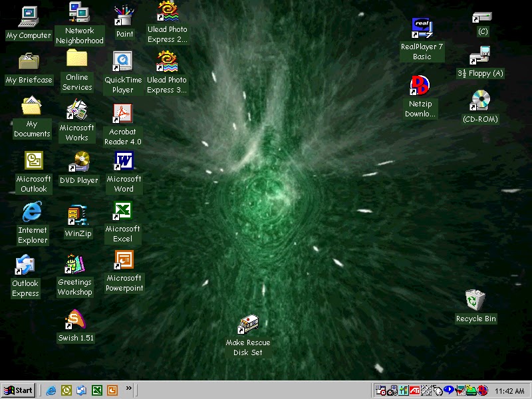Select the Ulead Photo Express 2 shortcut

168,23
